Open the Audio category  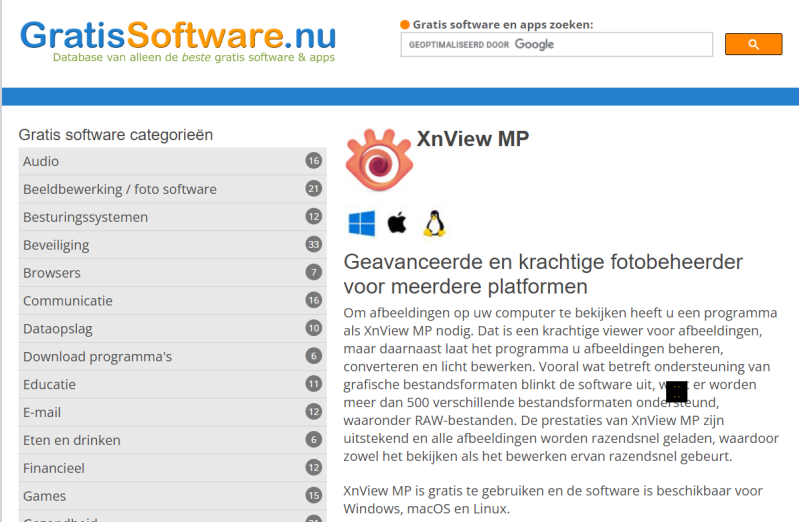[x=172, y=161]
